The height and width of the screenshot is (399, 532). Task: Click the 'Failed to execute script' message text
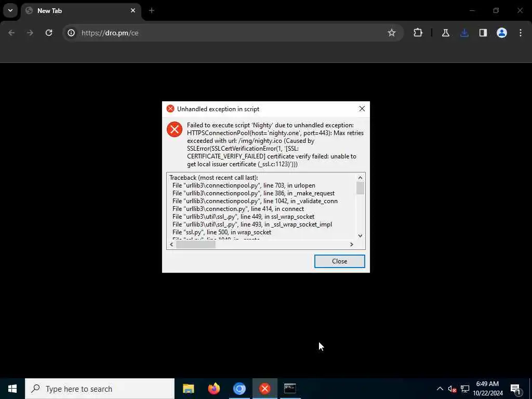tap(275, 144)
